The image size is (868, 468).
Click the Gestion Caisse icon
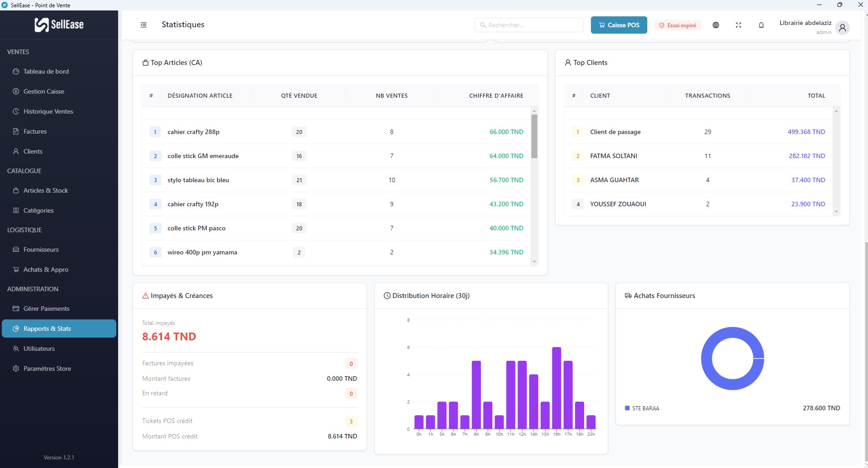coord(16,91)
